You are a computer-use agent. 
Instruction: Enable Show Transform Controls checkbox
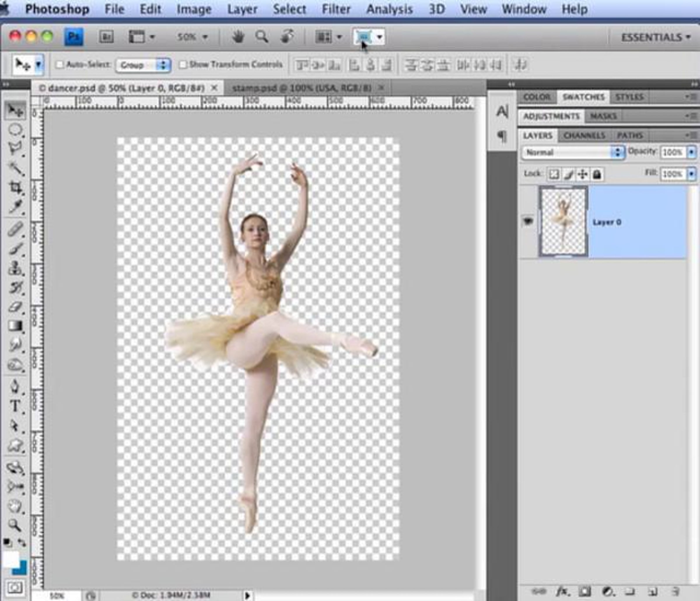pos(183,64)
